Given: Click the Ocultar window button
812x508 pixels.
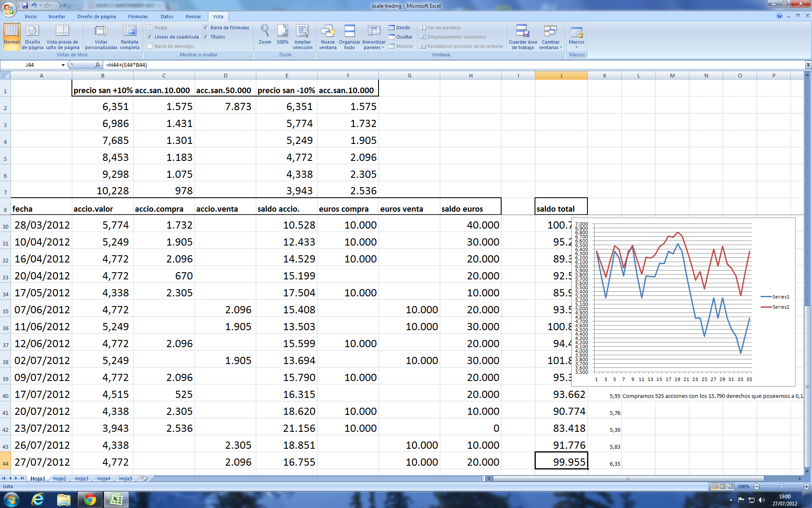Looking at the screenshot, I should pos(400,37).
